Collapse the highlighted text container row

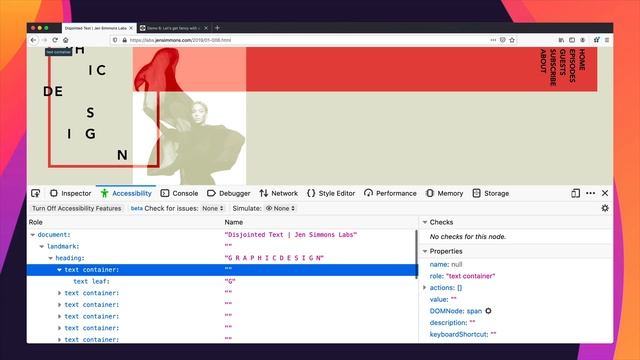pyautogui.click(x=59, y=269)
